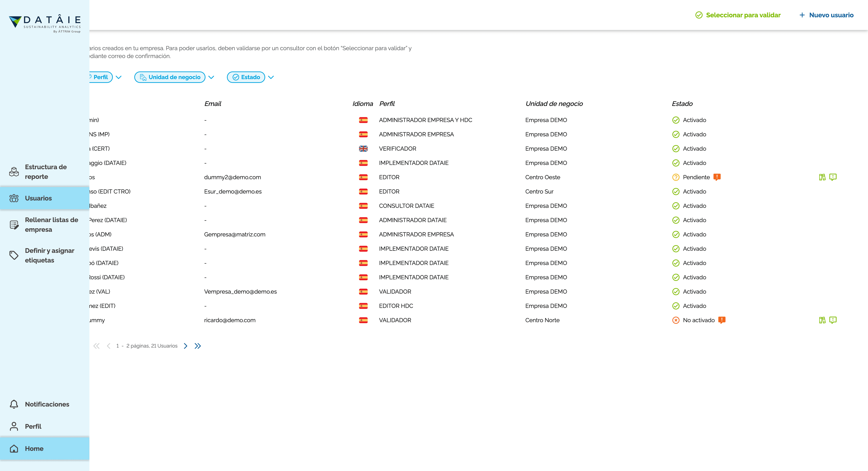Go to Home in sidebar
The image size is (868, 471).
[x=45, y=448]
